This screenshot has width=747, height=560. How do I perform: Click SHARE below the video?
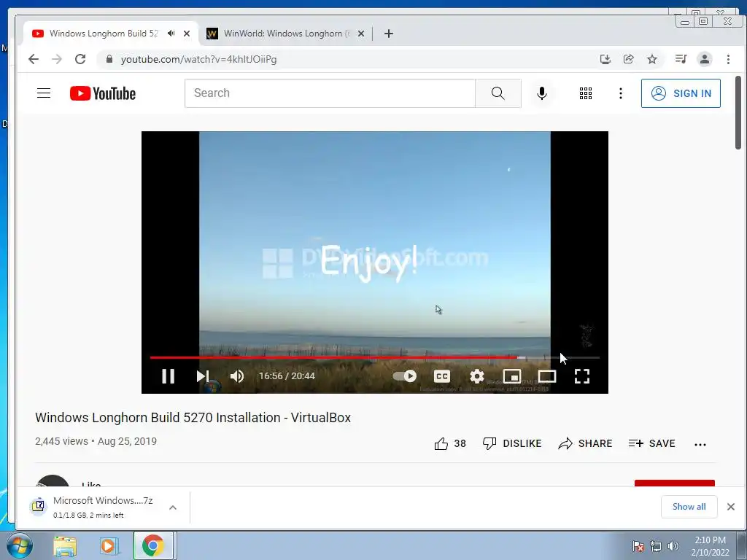point(585,444)
